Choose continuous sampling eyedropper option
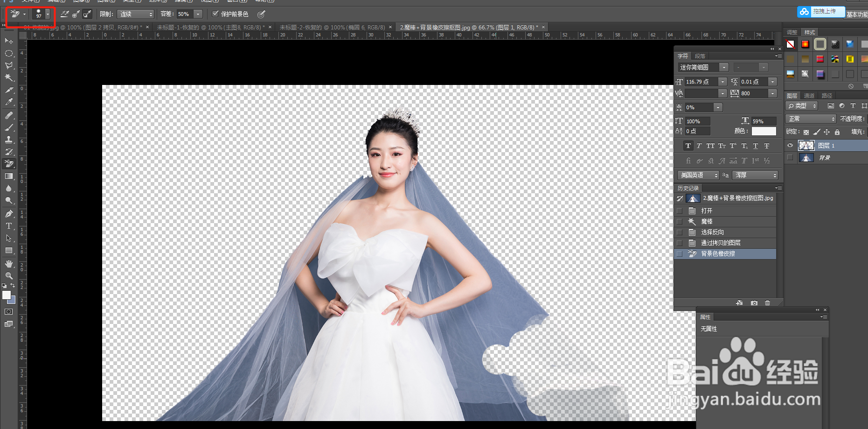Screen dimensions: 868x429 [x=65, y=14]
